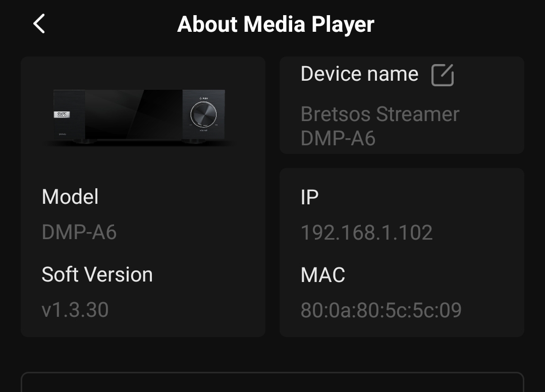Click the DMP-A6 streamer product image

(140, 117)
